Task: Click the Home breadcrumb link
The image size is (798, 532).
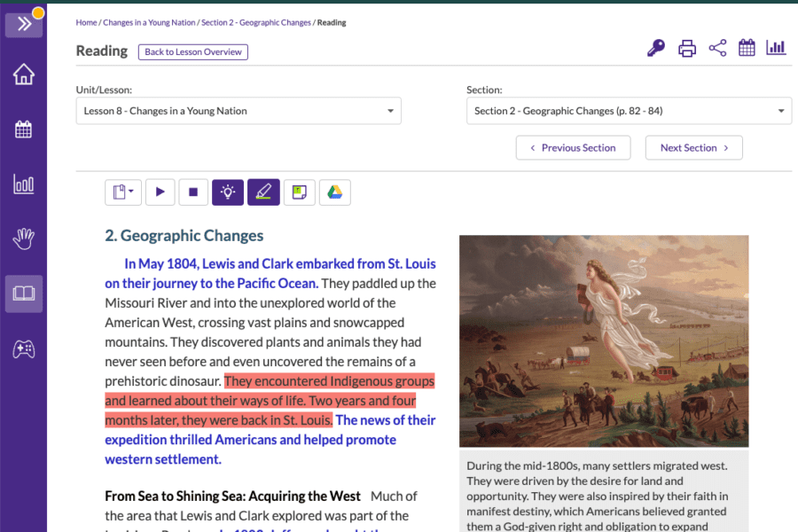Action: click(x=86, y=22)
